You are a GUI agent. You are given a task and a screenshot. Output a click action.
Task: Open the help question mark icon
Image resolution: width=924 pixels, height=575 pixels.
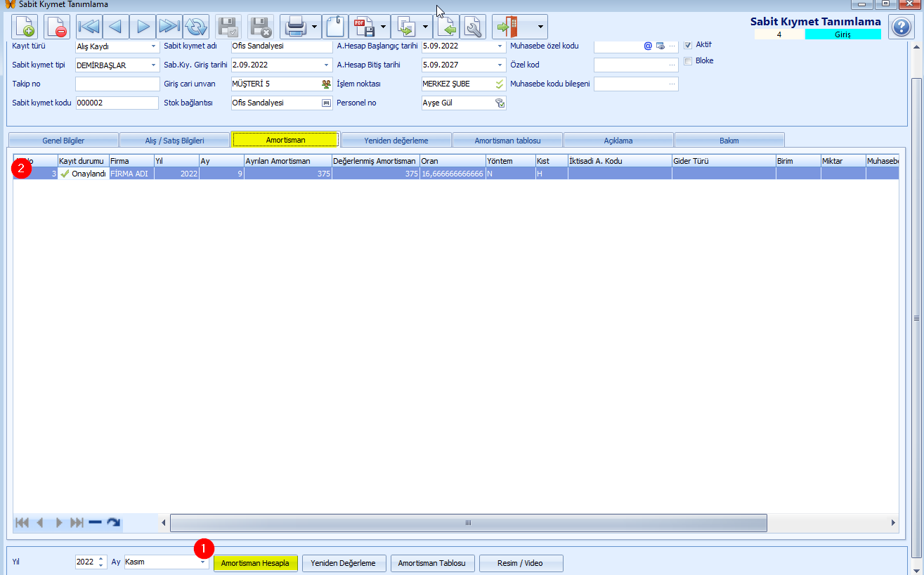[x=901, y=27]
